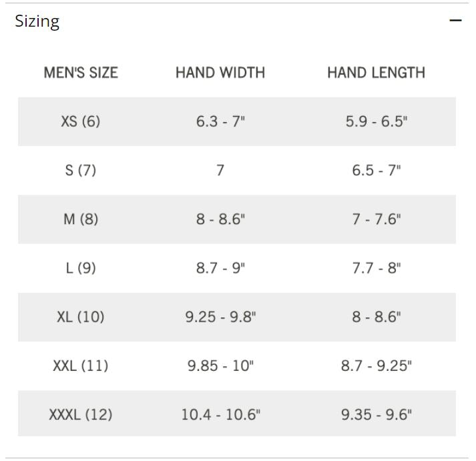Select hand length value 8.7 - 9.25"
This screenshot has width=476, height=461.
point(377,366)
